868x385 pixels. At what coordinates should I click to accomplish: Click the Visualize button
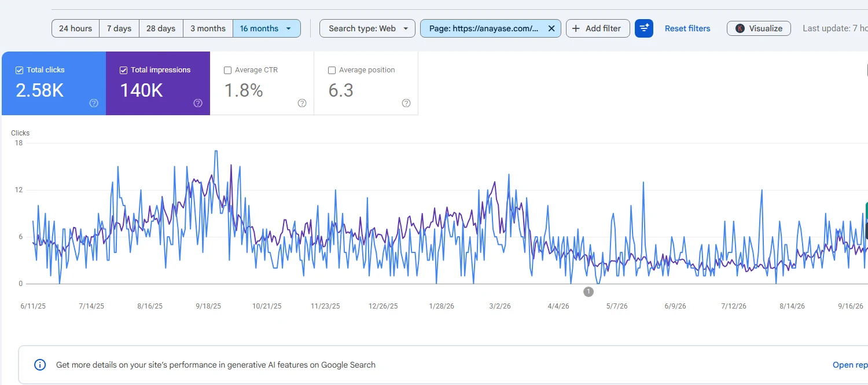coord(759,28)
